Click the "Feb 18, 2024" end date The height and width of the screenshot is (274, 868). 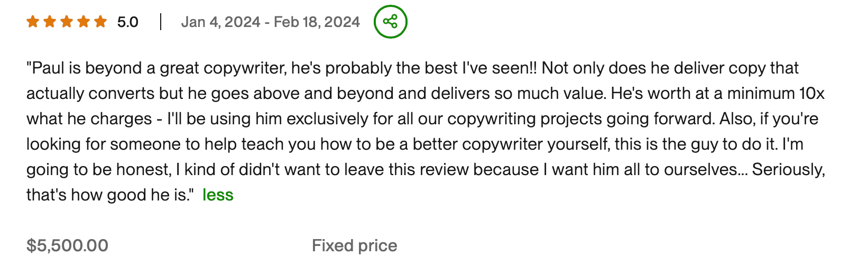pos(317,22)
